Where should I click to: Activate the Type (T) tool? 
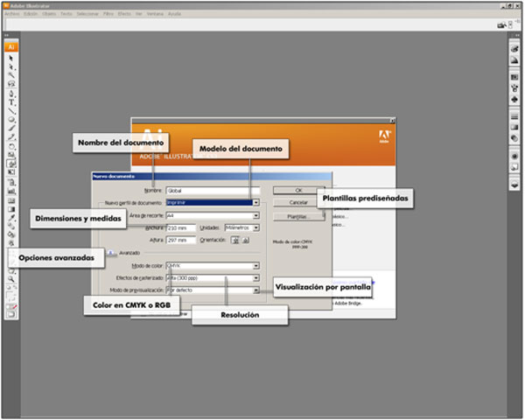(11, 102)
